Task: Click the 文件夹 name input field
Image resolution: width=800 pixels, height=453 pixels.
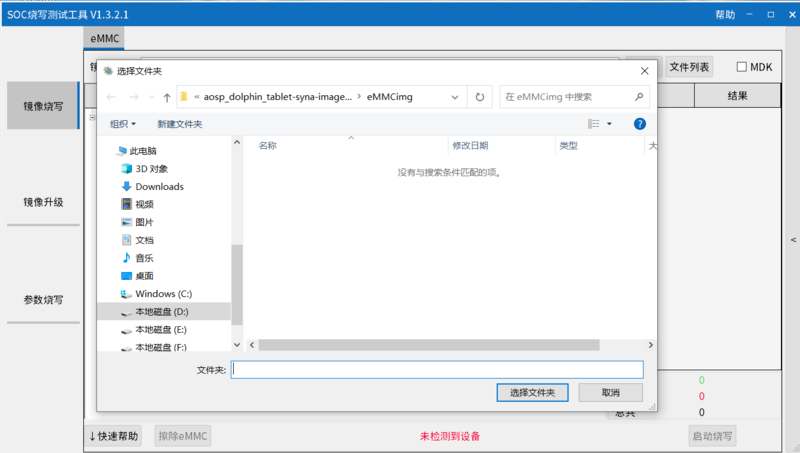Action: 437,370
